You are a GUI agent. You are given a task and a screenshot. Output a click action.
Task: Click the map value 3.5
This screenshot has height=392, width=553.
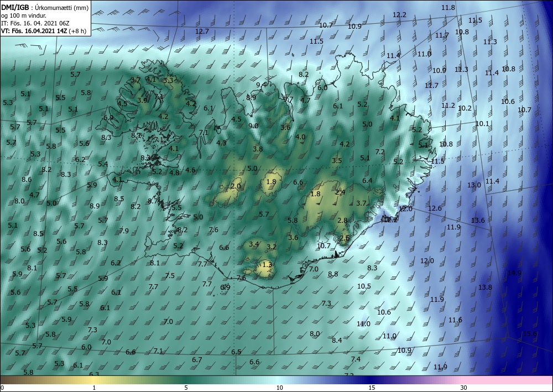click(x=337, y=160)
